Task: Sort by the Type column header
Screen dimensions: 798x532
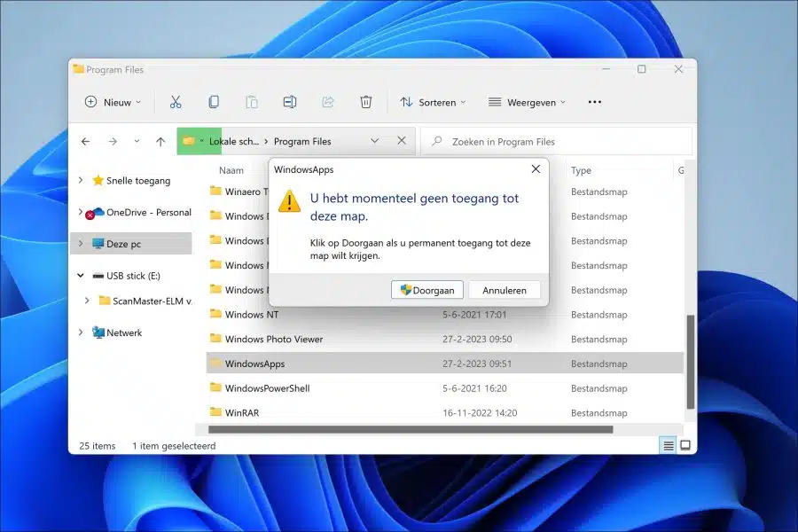Action: click(581, 170)
